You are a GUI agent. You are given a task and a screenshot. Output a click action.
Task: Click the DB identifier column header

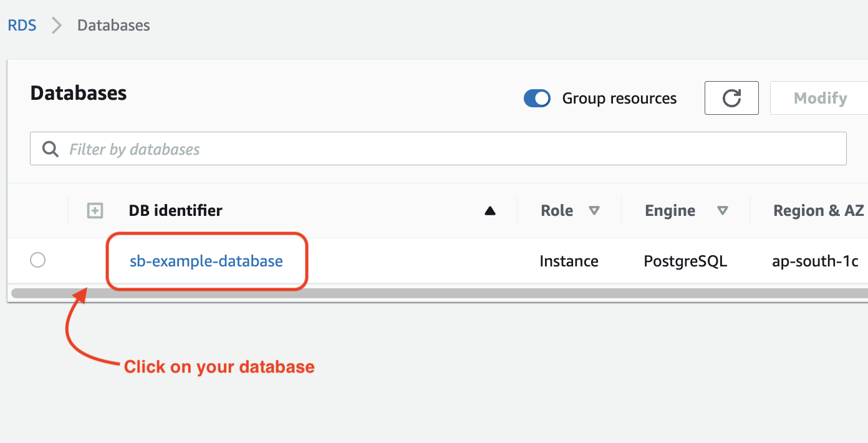click(x=175, y=211)
